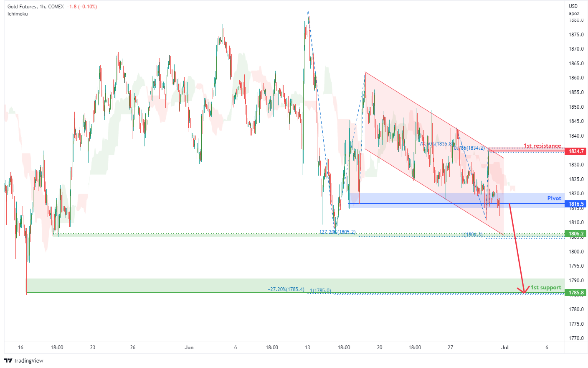The width and height of the screenshot is (588, 368).
Task: Click the 26 date axis label
Action: click(x=133, y=348)
